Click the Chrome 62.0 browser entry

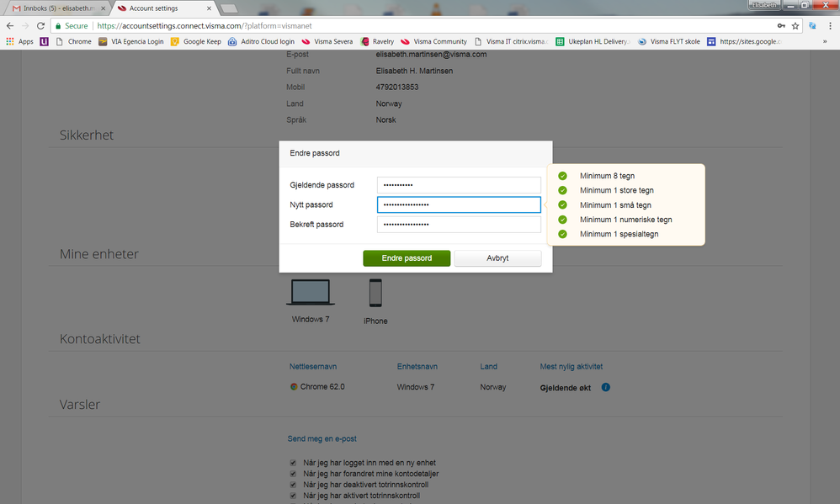317,387
